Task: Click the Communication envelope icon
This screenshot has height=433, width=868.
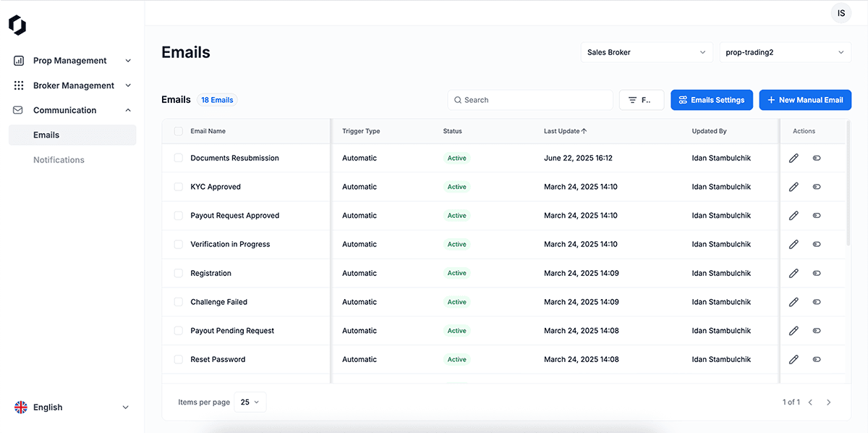Action: pos(20,110)
